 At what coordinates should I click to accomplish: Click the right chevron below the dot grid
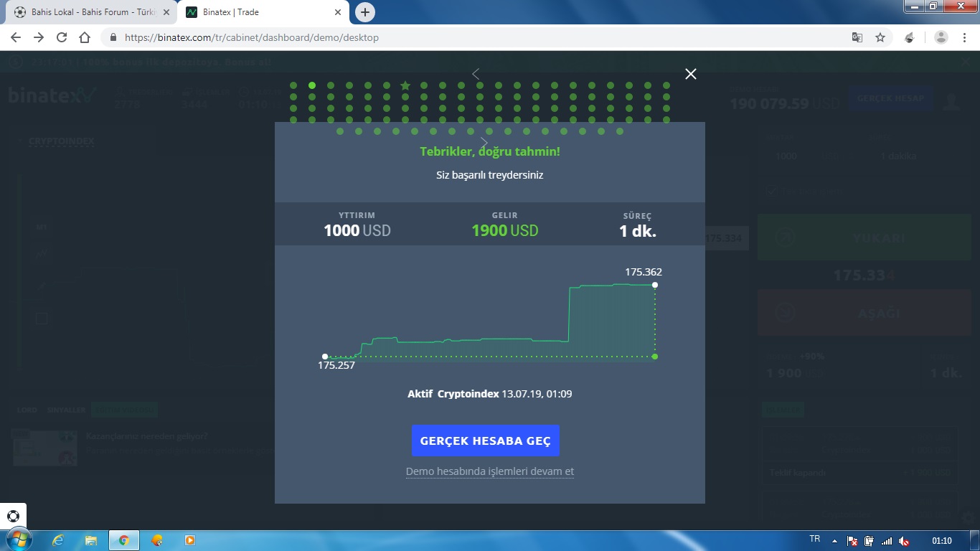coord(484,143)
